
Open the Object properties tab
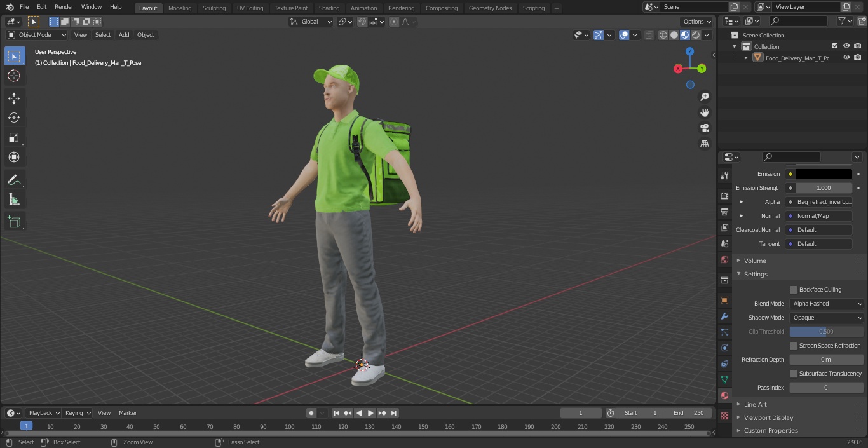click(724, 300)
